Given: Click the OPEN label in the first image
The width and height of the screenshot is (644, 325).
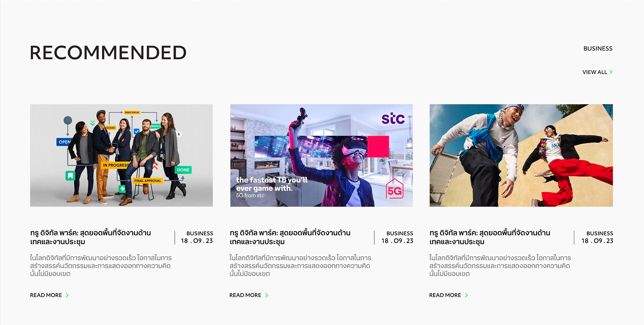Looking at the screenshot, I should (64, 142).
